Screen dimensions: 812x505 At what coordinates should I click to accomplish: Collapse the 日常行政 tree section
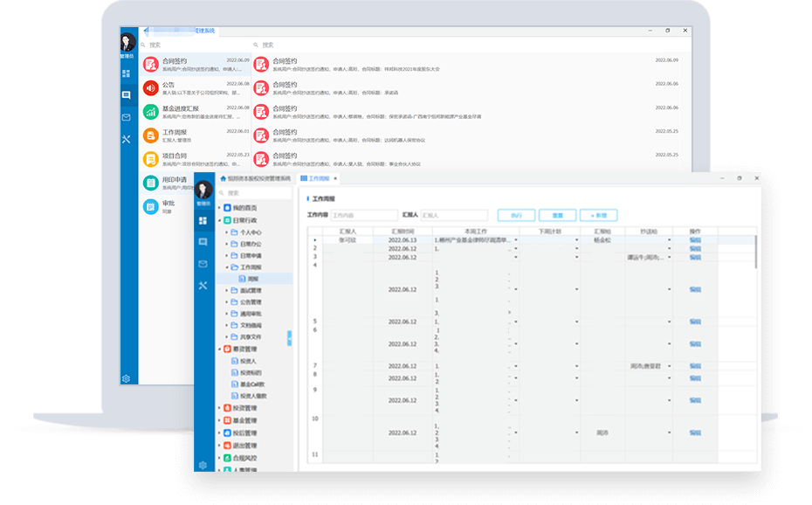218,220
